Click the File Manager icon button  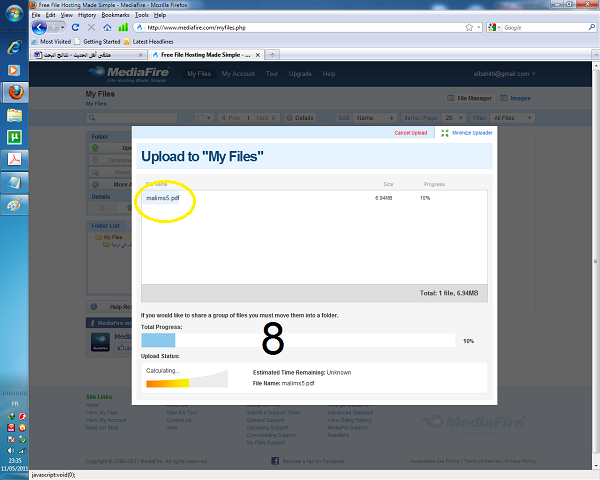pos(471,98)
